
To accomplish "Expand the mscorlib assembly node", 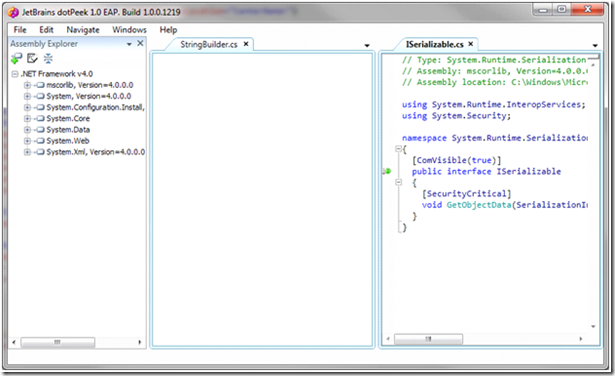I will [x=27, y=85].
